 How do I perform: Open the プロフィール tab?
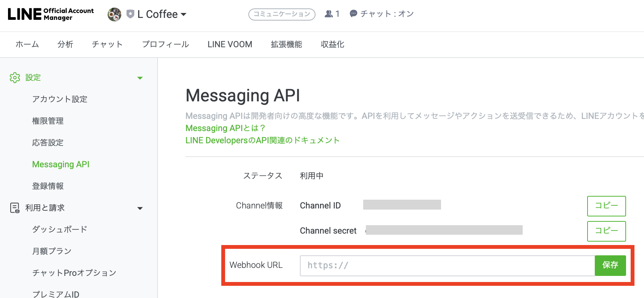point(166,44)
